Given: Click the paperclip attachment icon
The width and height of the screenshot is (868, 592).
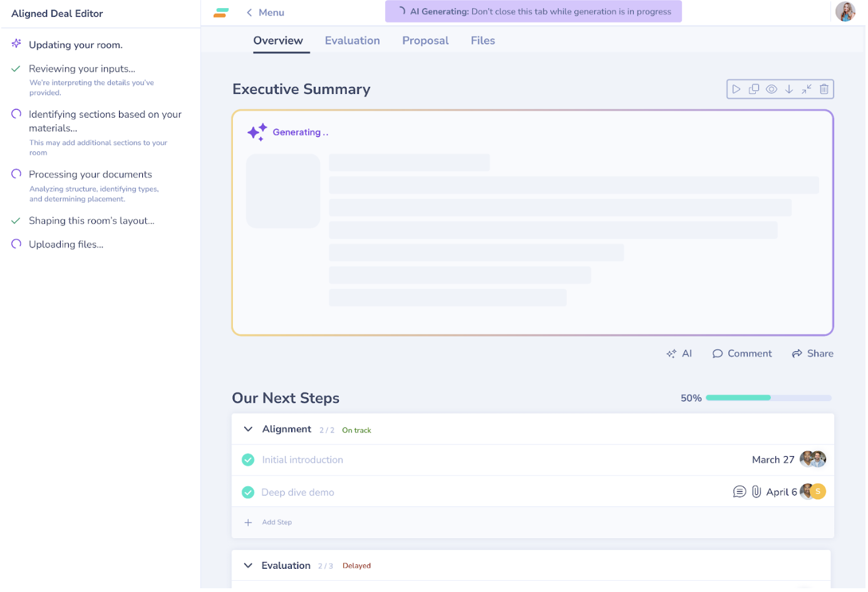Looking at the screenshot, I should click(757, 492).
